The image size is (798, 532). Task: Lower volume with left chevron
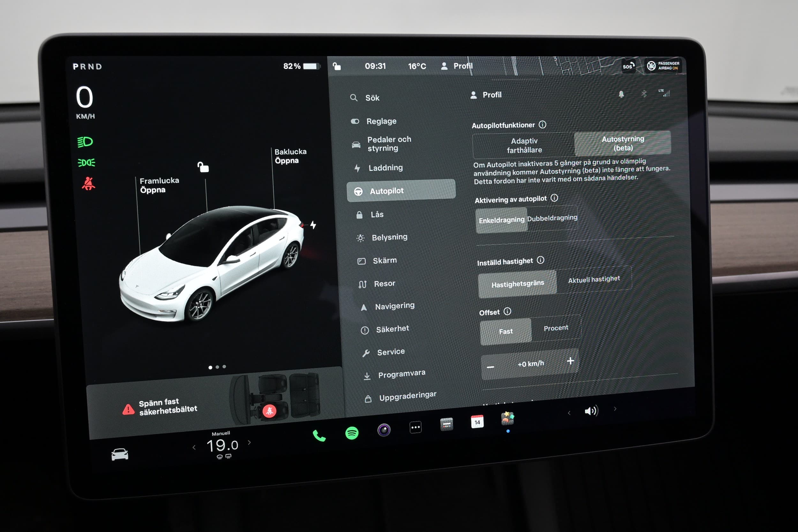pos(569,413)
